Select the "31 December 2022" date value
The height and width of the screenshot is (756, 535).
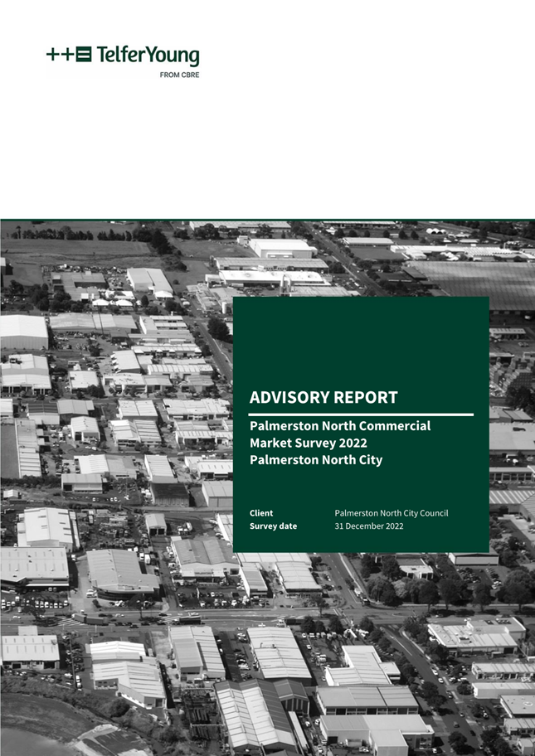(369, 526)
